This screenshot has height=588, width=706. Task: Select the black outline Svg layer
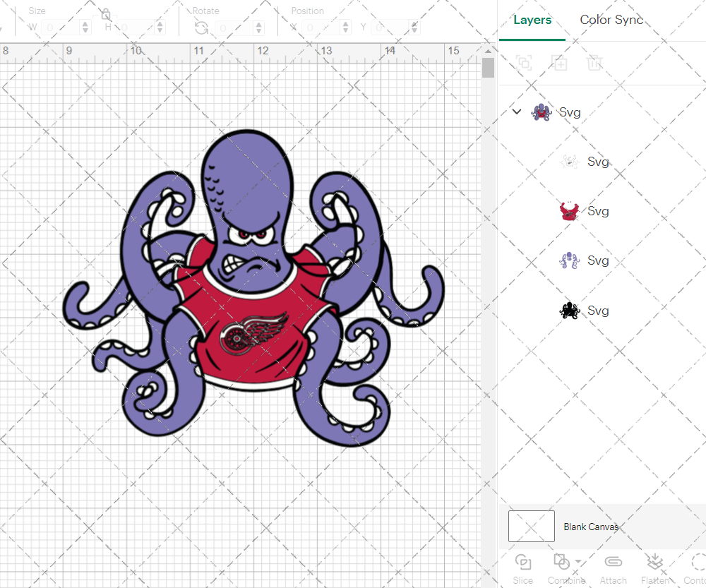coord(569,310)
